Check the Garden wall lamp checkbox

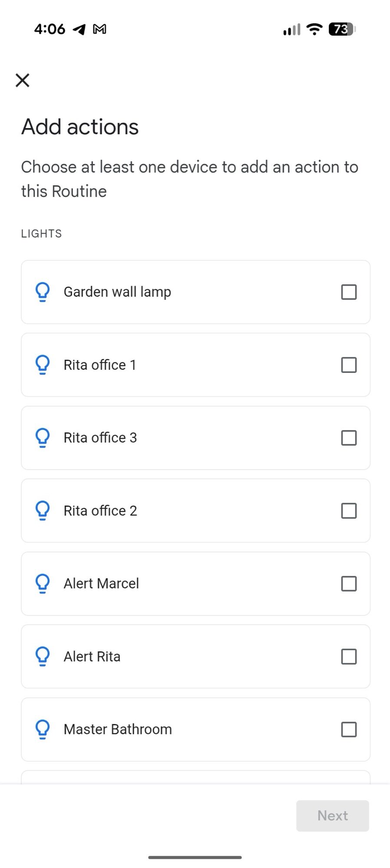coord(349,292)
